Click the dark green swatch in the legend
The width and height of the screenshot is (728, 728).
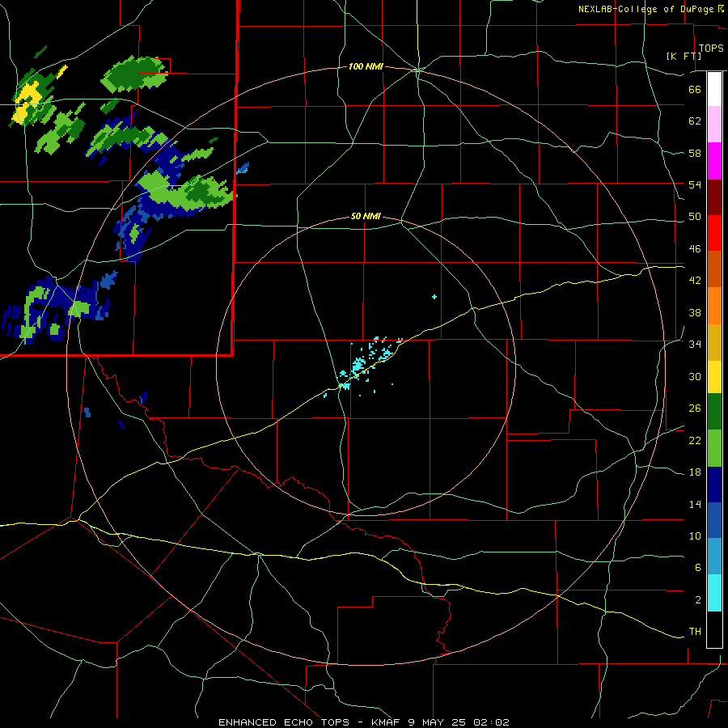point(714,412)
